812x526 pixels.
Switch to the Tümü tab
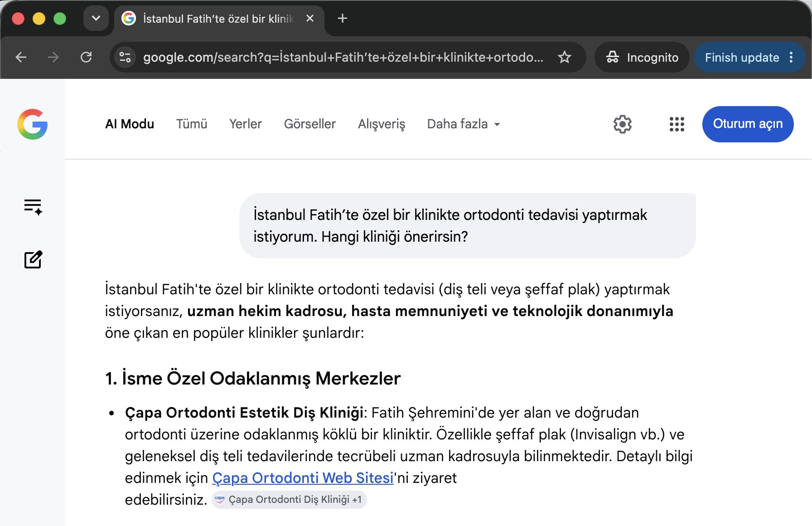coord(192,124)
